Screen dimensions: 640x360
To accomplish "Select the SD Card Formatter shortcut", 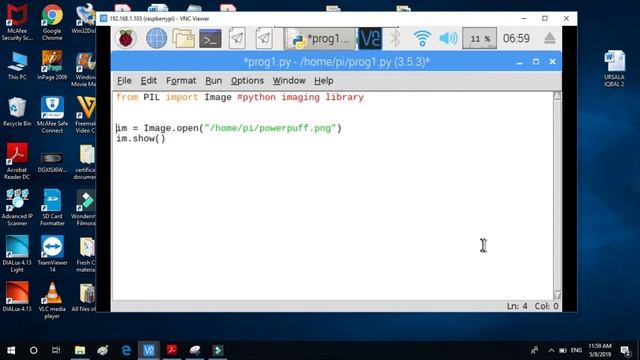I will (52, 207).
